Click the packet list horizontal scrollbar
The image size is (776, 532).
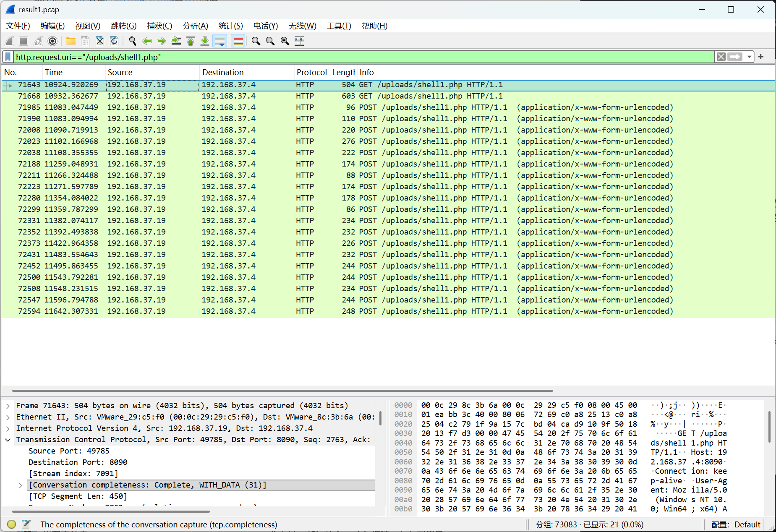click(x=282, y=391)
